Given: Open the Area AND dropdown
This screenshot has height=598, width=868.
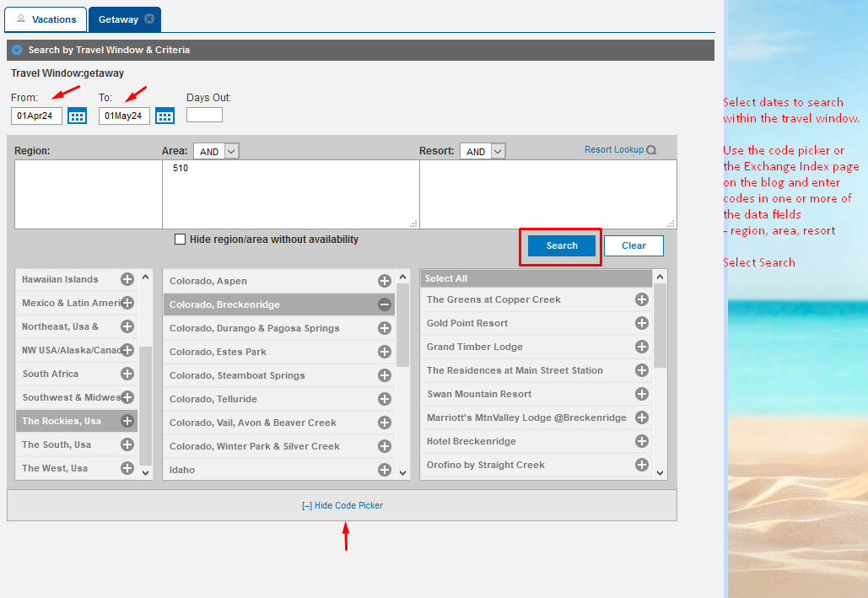Looking at the screenshot, I should [216, 151].
